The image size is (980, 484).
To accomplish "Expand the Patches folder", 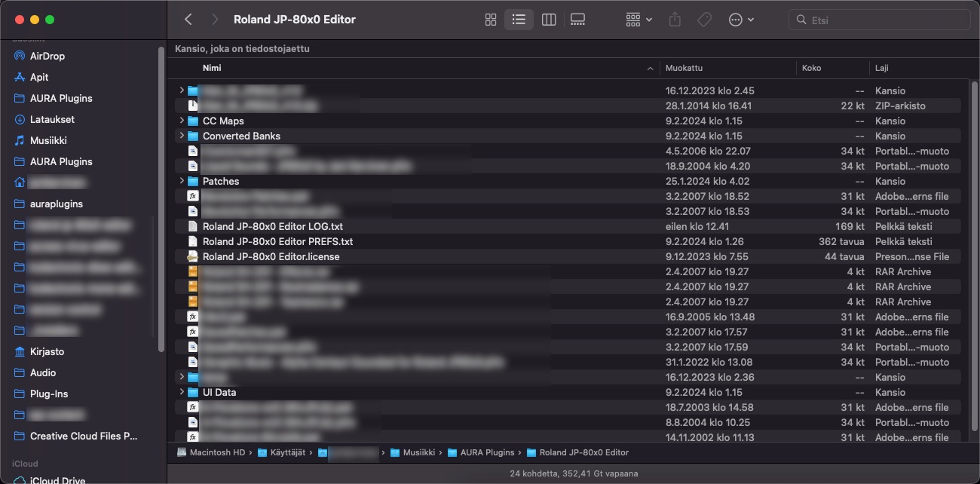I will (x=182, y=181).
